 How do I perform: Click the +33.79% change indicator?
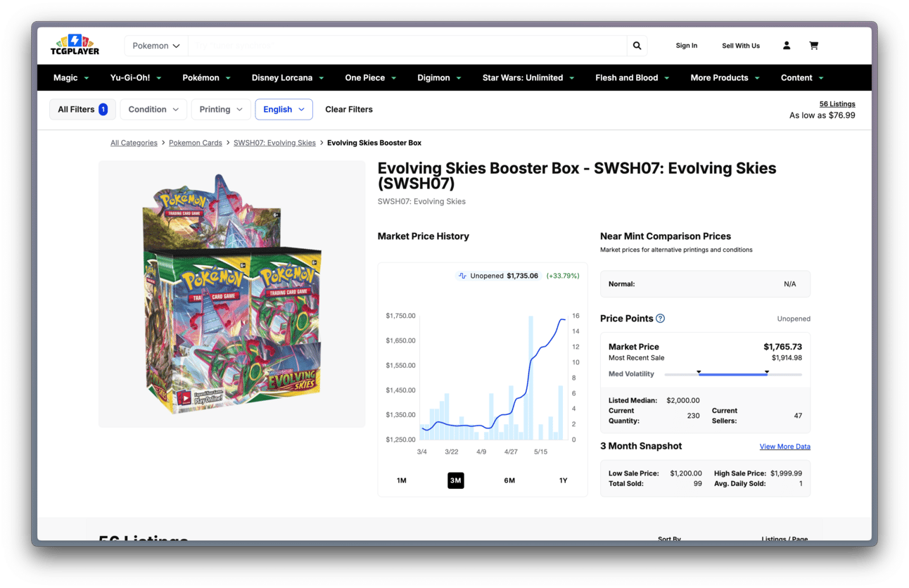[x=563, y=276]
